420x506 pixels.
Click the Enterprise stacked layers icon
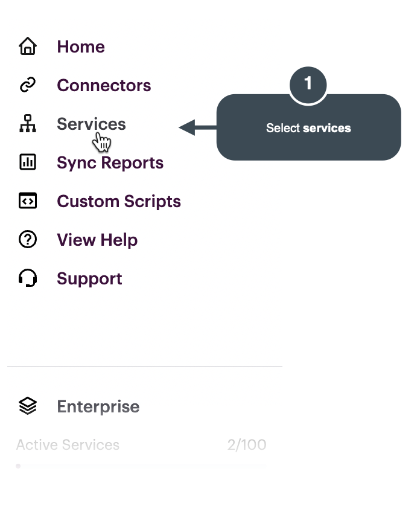28,406
